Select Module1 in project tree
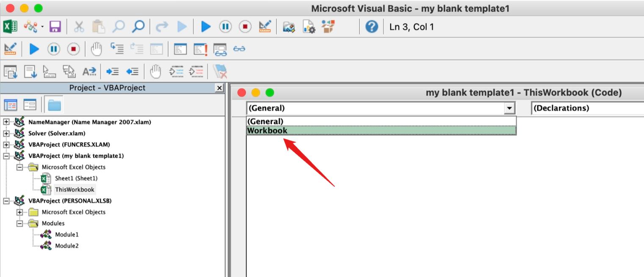 click(66, 234)
